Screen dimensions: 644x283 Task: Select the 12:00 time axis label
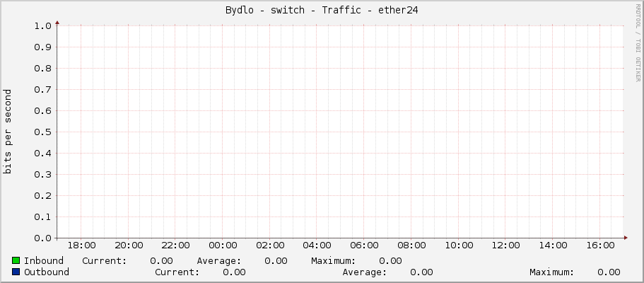coord(505,246)
